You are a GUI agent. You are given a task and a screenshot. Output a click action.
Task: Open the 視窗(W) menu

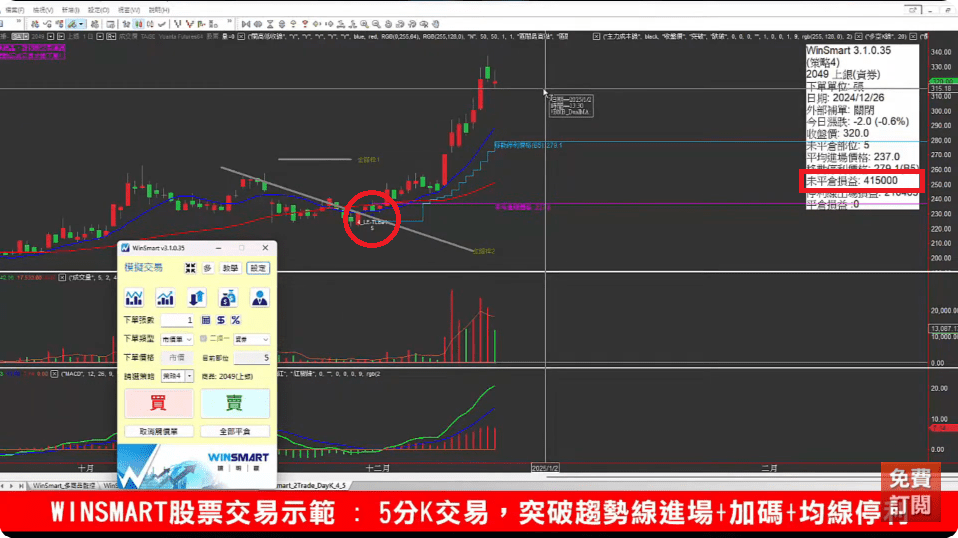[128, 10]
